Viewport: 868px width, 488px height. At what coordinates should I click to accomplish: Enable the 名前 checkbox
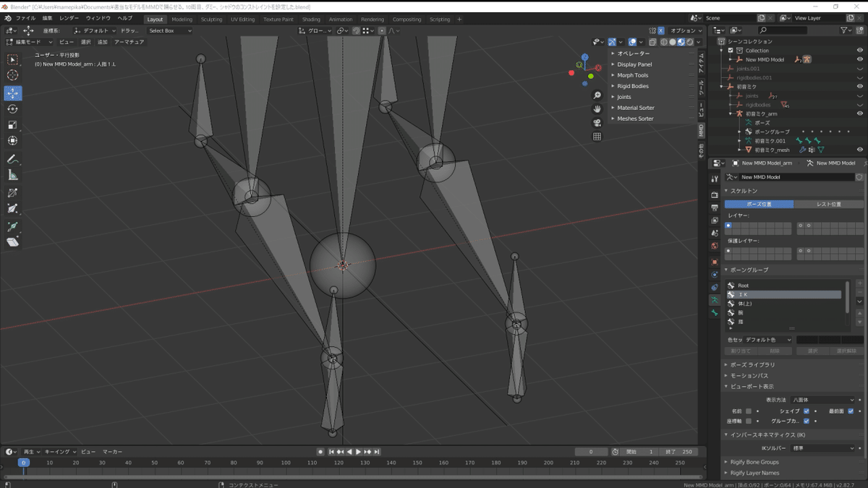(x=749, y=411)
